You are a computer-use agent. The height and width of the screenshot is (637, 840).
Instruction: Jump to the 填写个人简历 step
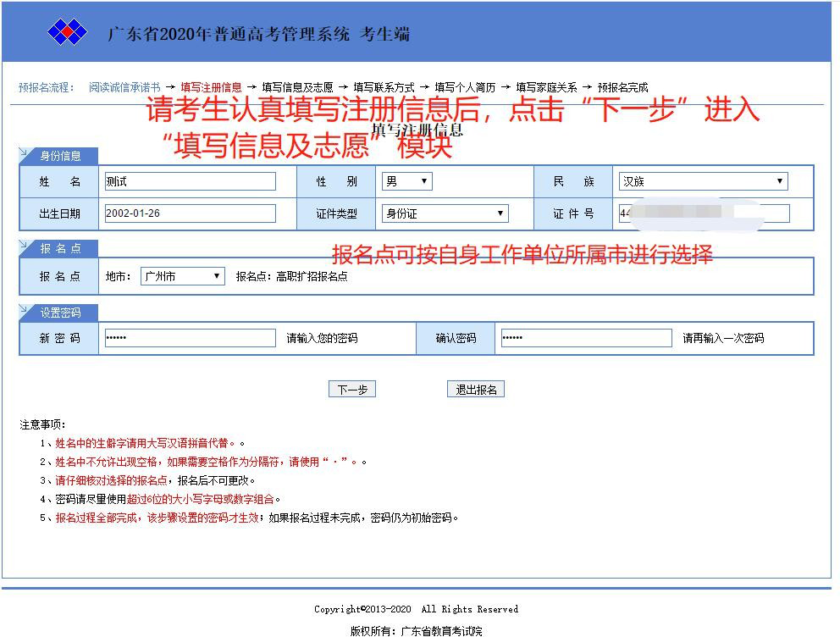(x=465, y=87)
